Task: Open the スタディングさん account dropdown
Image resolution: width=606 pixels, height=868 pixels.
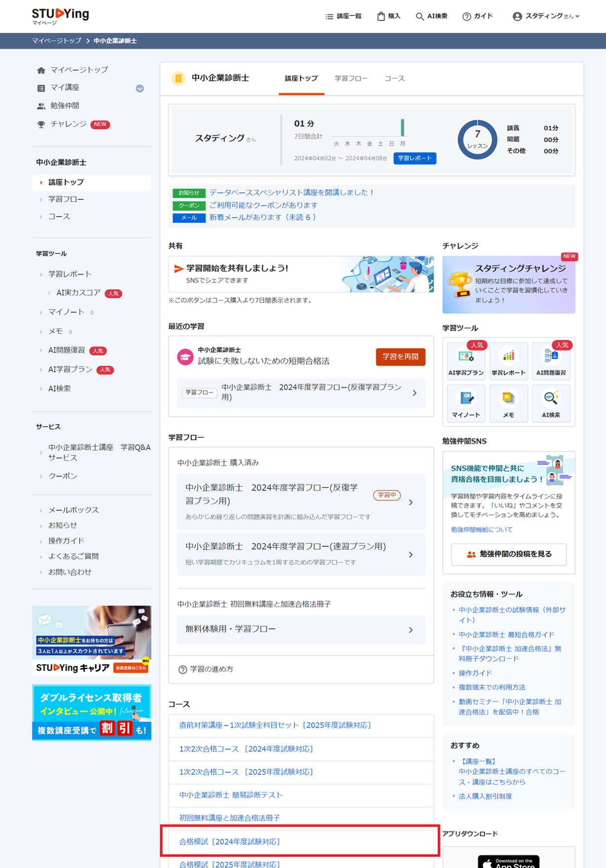Action: (546, 16)
